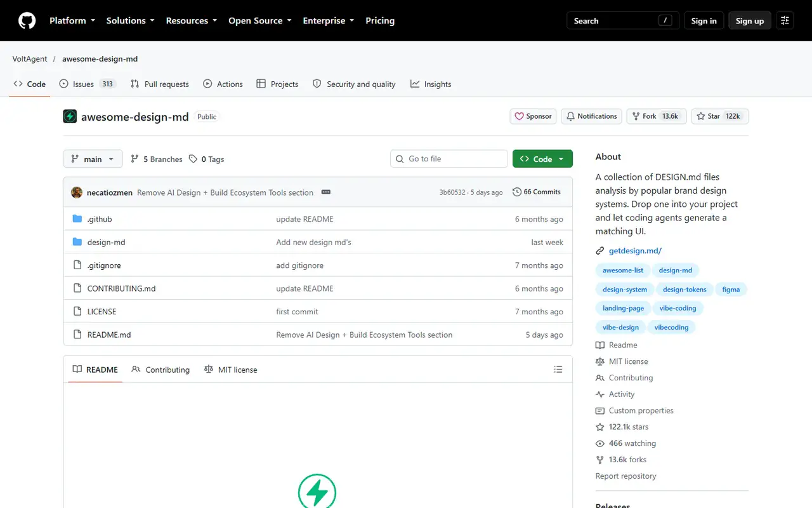Click the Go to file input
Screen dimensions: 812x508
tap(449, 159)
